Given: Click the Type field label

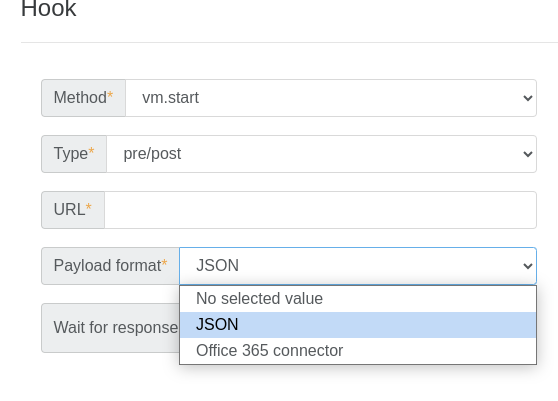Looking at the screenshot, I should 70,154.
